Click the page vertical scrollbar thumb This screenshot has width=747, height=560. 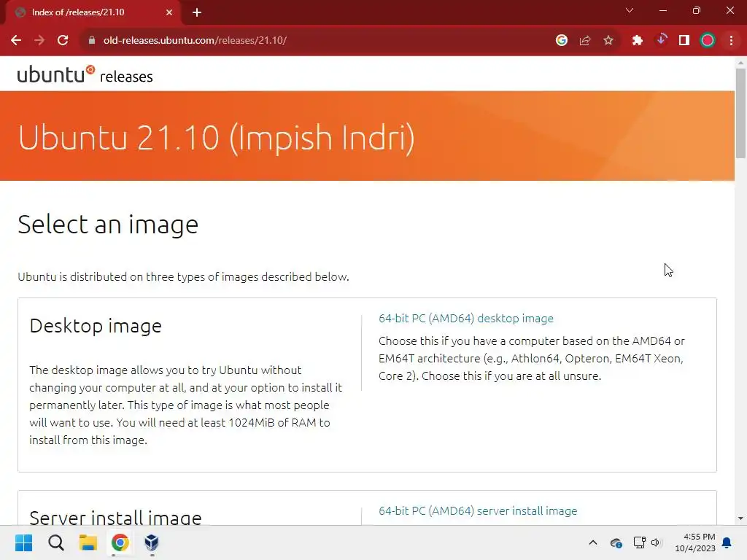pyautogui.click(x=740, y=112)
